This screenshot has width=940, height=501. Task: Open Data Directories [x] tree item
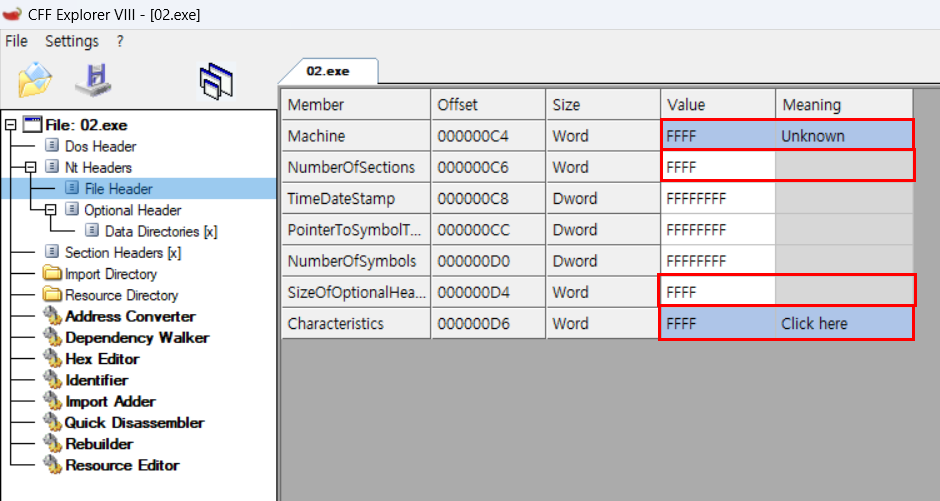coord(161,231)
